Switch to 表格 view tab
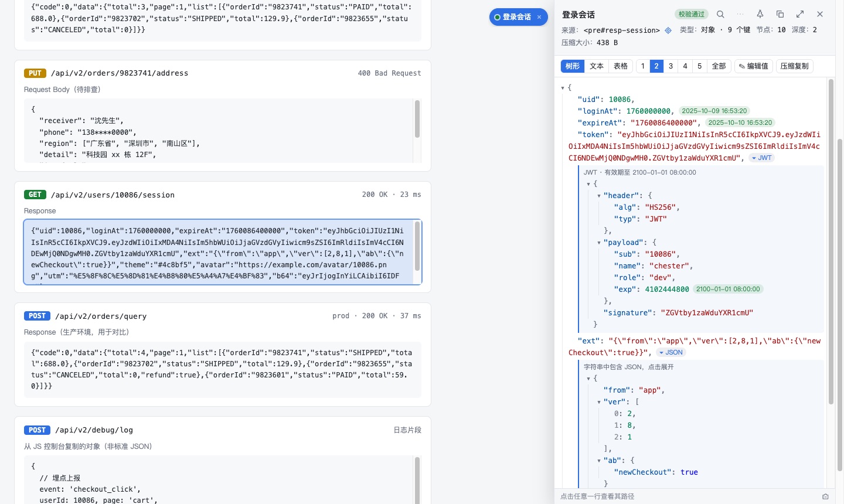 pyautogui.click(x=621, y=66)
